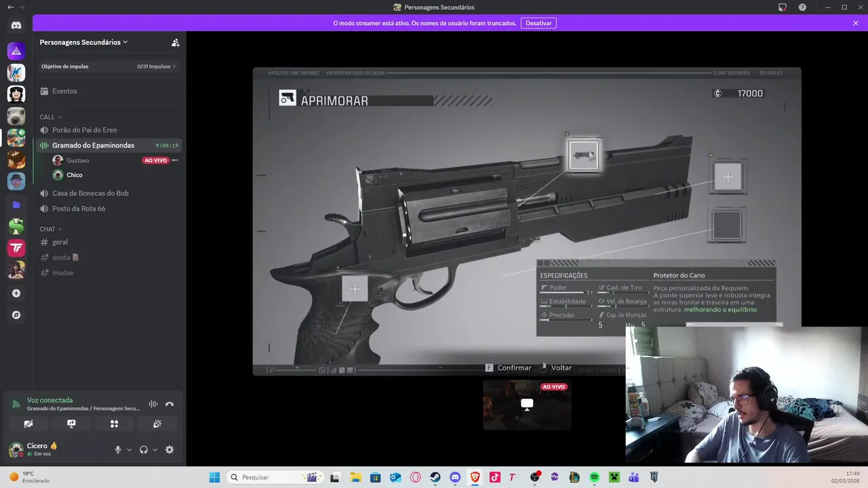Viewport: 868px width, 488px height.
Task: Click the weather widget showing 19°C
Action: (31, 477)
